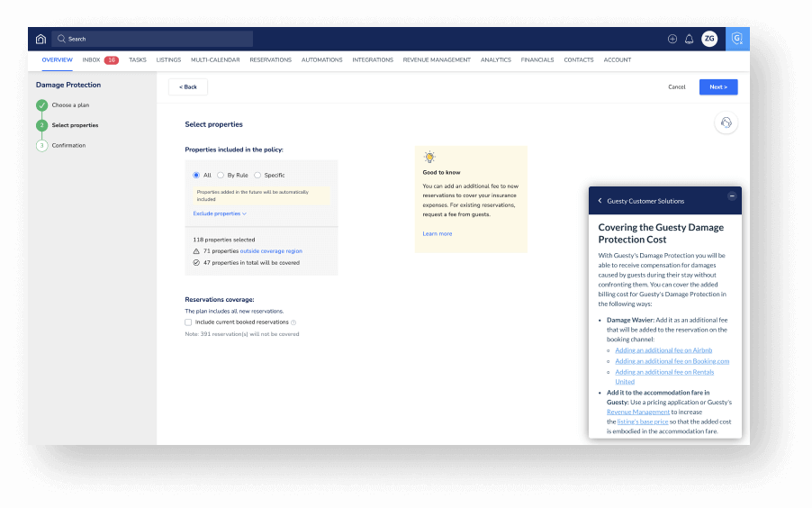Open the outside coverage region link
The image size is (812, 508).
coord(271,251)
